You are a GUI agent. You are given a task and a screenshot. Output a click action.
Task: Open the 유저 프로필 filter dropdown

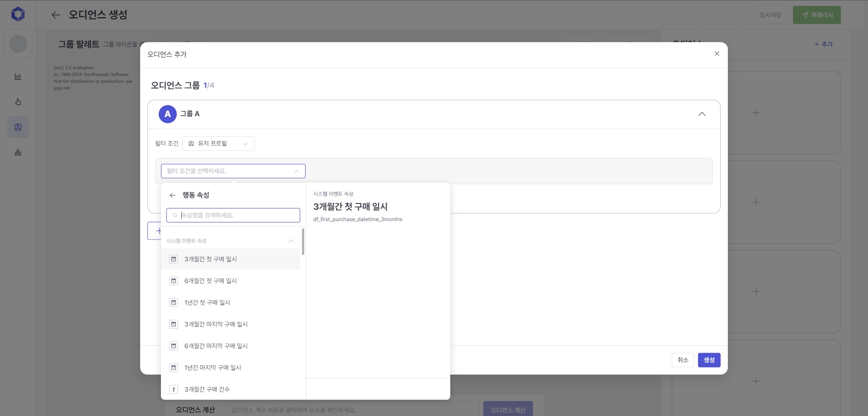[x=218, y=143]
